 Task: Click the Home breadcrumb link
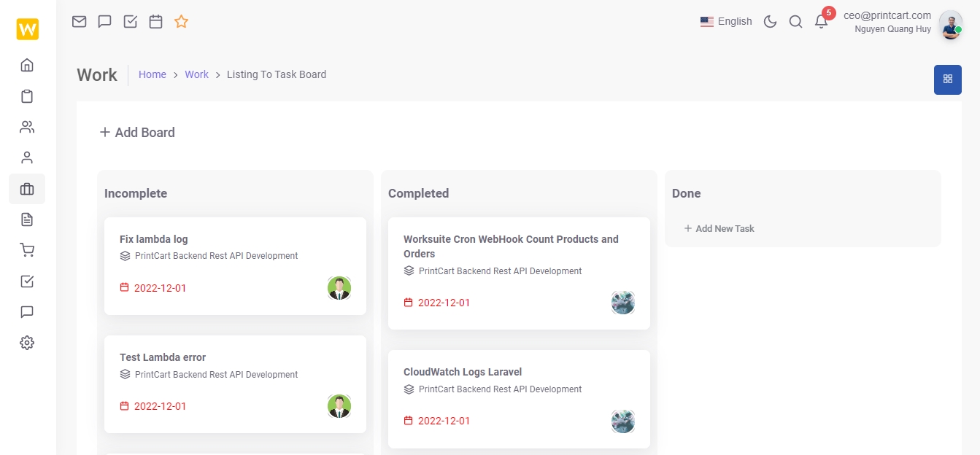coord(153,74)
